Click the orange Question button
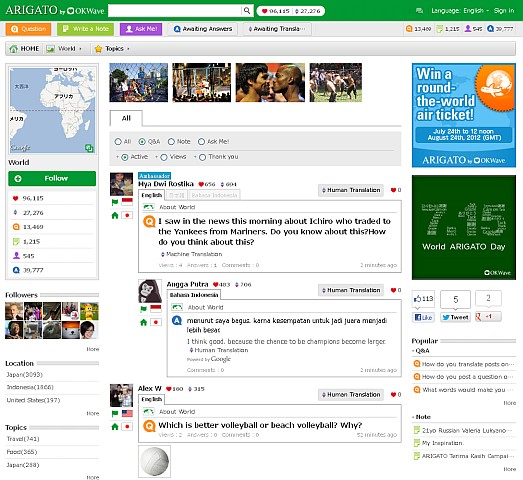This screenshot has height=480, width=523. tap(28, 29)
